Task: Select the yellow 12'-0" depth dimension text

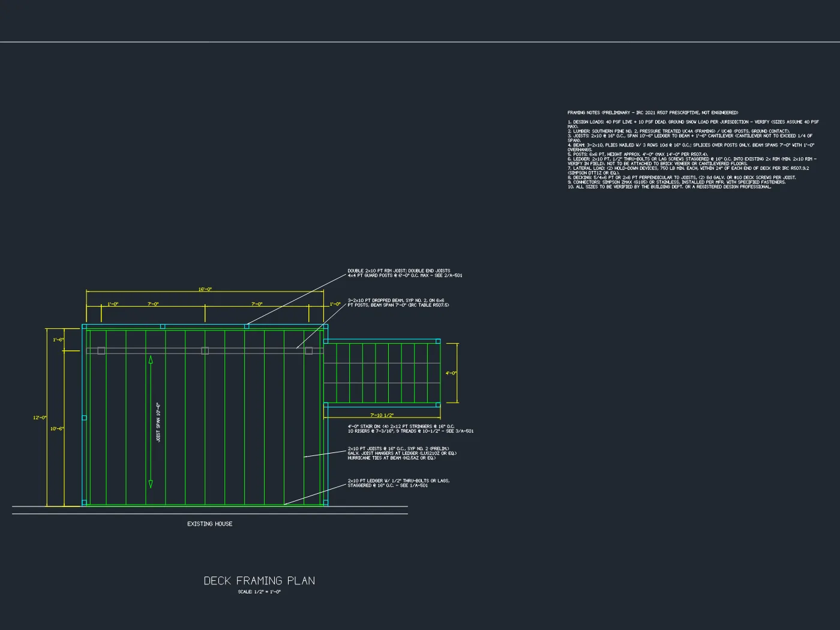Action: pos(40,418)
